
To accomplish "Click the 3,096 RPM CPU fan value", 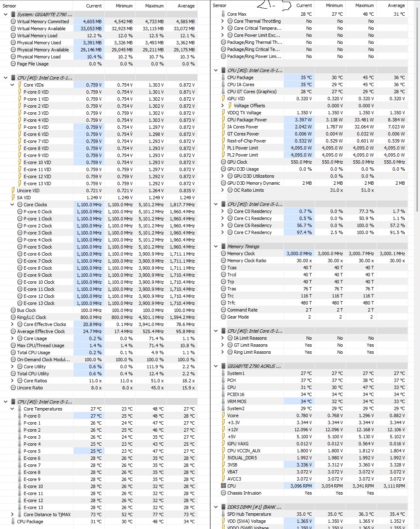I will coord(301,486).
